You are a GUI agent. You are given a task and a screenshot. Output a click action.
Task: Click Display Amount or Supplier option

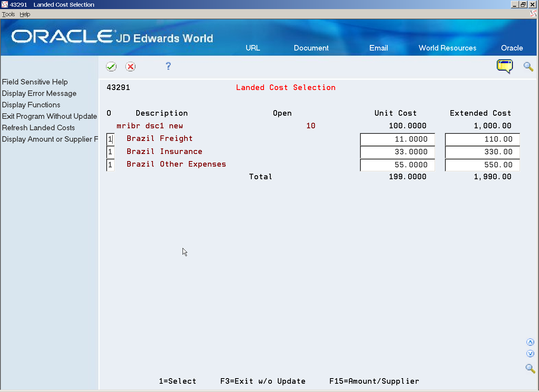[x=50, y=139]
